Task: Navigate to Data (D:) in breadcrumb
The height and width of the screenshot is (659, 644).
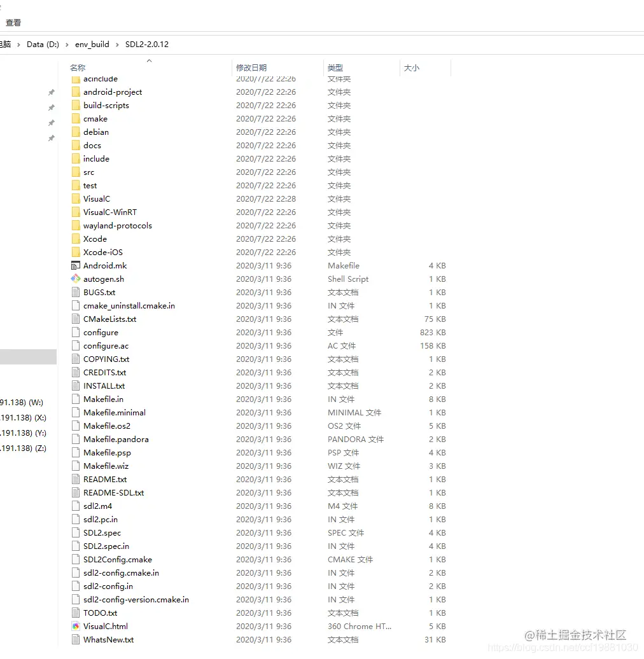Action: (43, 44)
